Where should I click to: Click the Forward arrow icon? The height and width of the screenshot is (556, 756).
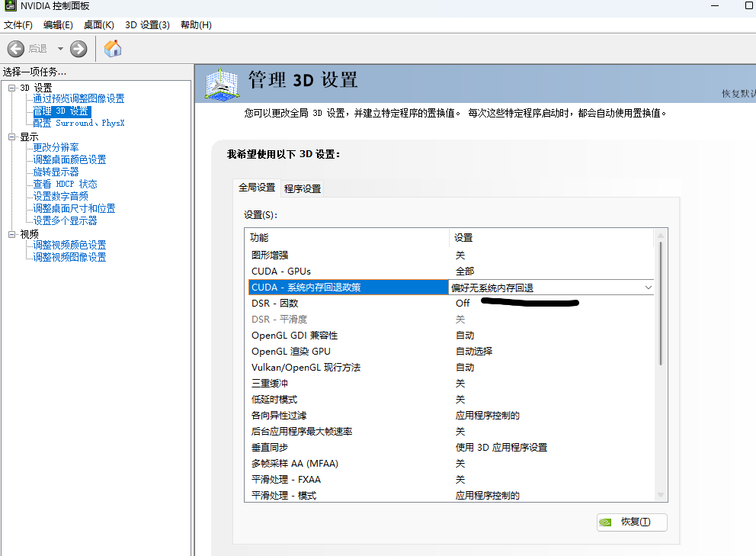click(x=78, y=49)
